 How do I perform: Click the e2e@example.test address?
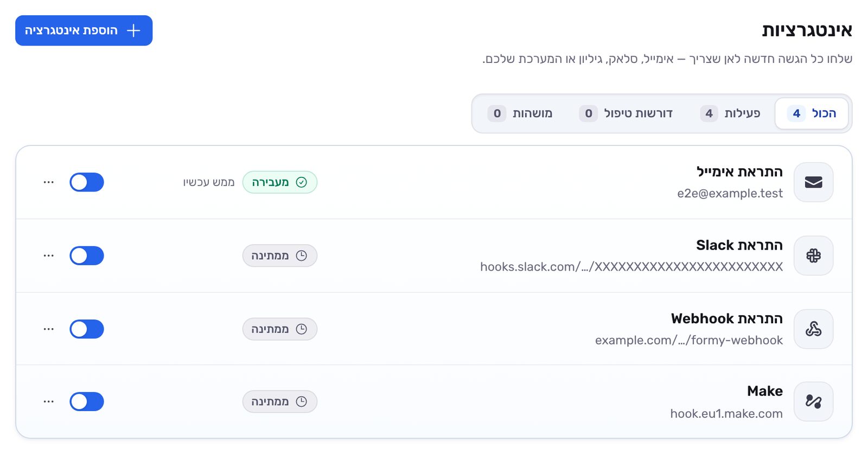coord(730,194)
